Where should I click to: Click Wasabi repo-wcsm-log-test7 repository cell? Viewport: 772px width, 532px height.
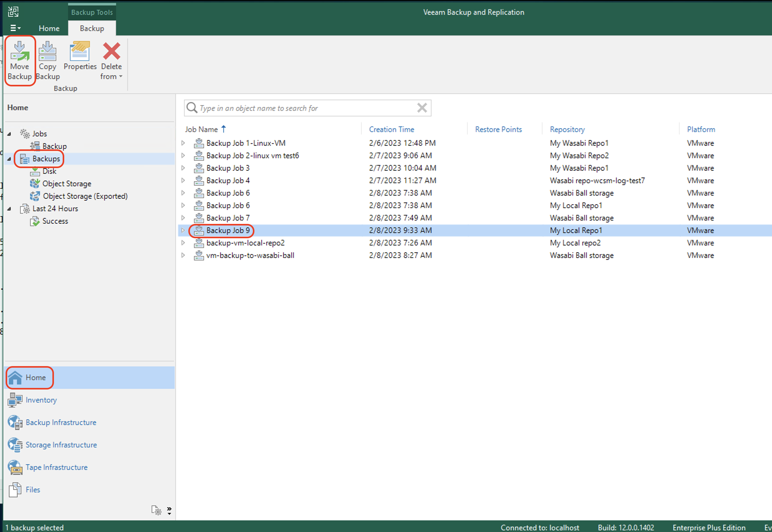coord(597,180)
